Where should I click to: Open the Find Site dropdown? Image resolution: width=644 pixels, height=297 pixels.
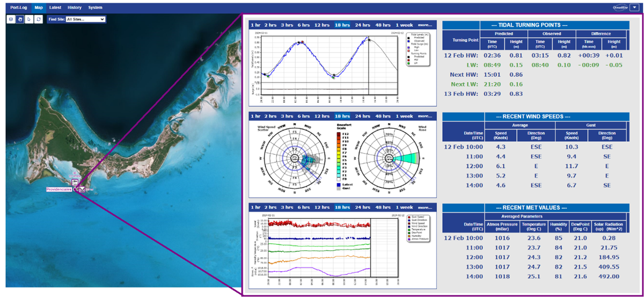click(x=85, y=19)
